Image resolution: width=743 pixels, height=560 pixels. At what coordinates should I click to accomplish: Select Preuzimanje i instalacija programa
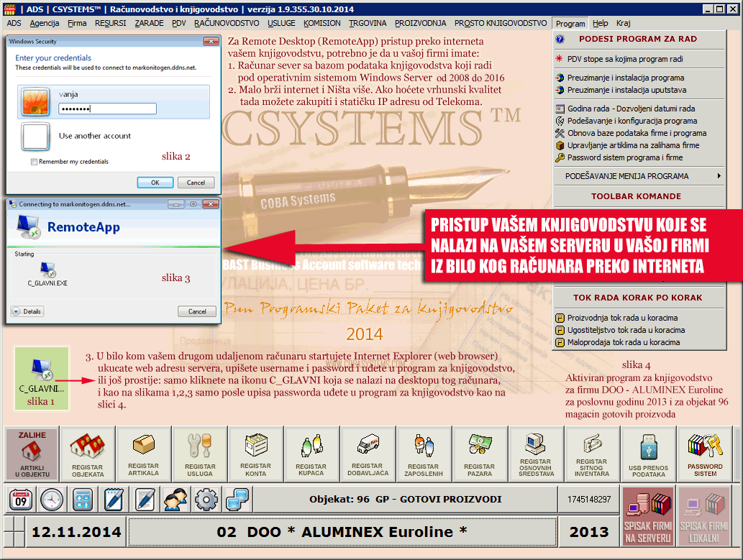tap(639, 78)
